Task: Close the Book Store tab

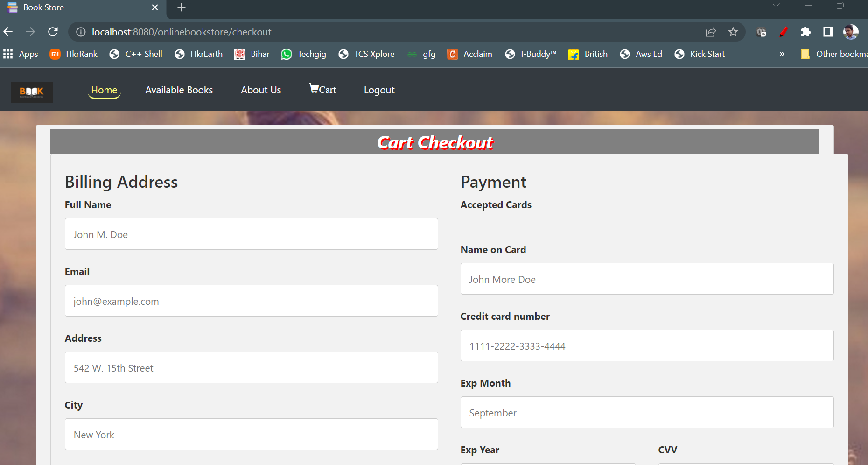Action: pos(155,7)
